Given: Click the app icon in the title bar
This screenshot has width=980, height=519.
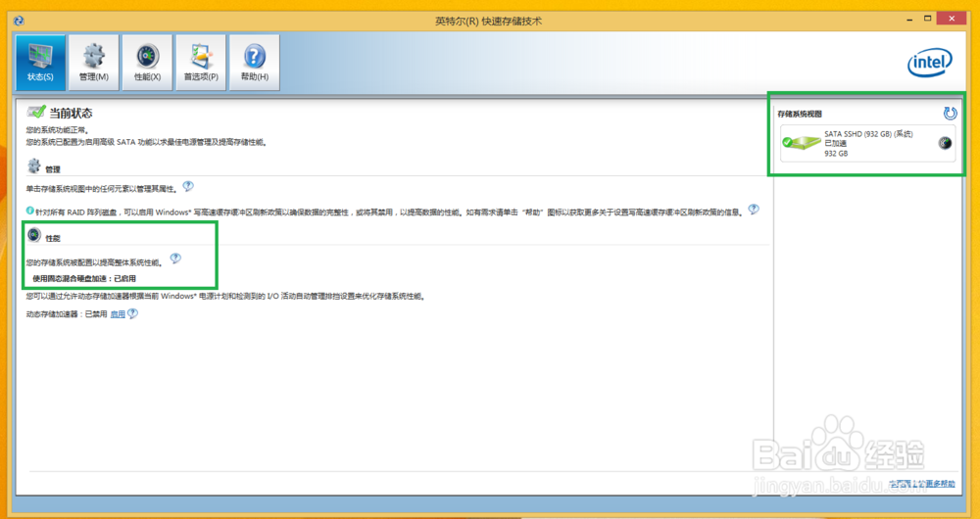Looking at the screenshot, I should pos(19,21).
